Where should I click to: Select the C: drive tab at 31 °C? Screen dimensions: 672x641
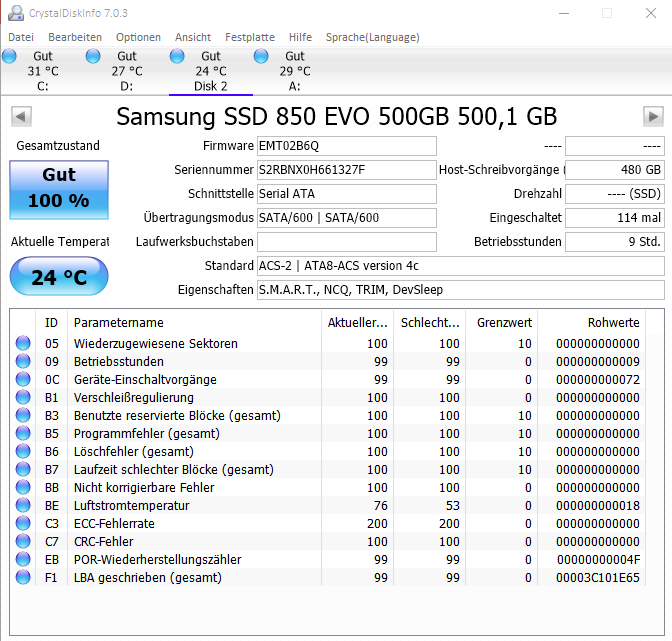(43, 71)
